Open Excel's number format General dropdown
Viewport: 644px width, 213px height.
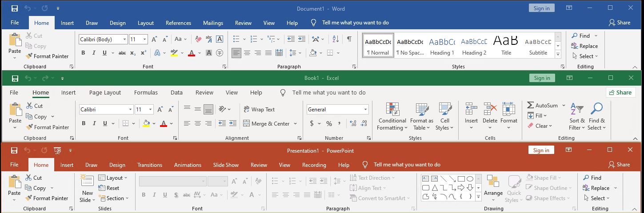click(365, 109)
